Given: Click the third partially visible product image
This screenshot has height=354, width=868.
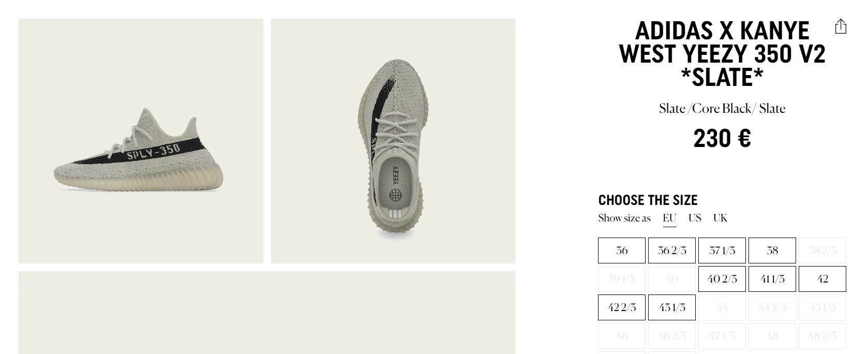Looking at the screenshot, I should 267,313.
